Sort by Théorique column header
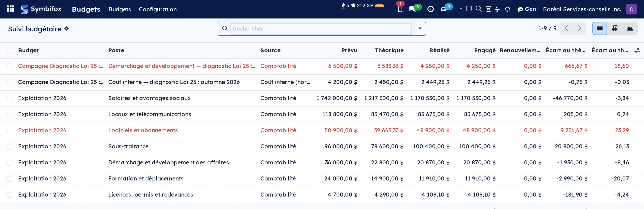The image size is (644, 209). pyautogui.click(x=389, y=50)
